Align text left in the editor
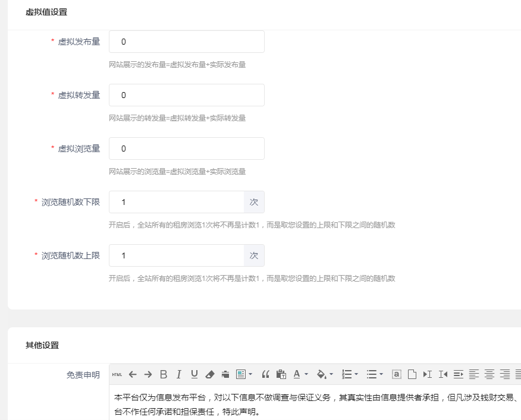The height and width of the screenshot is (420, 521). coord(474,374)
